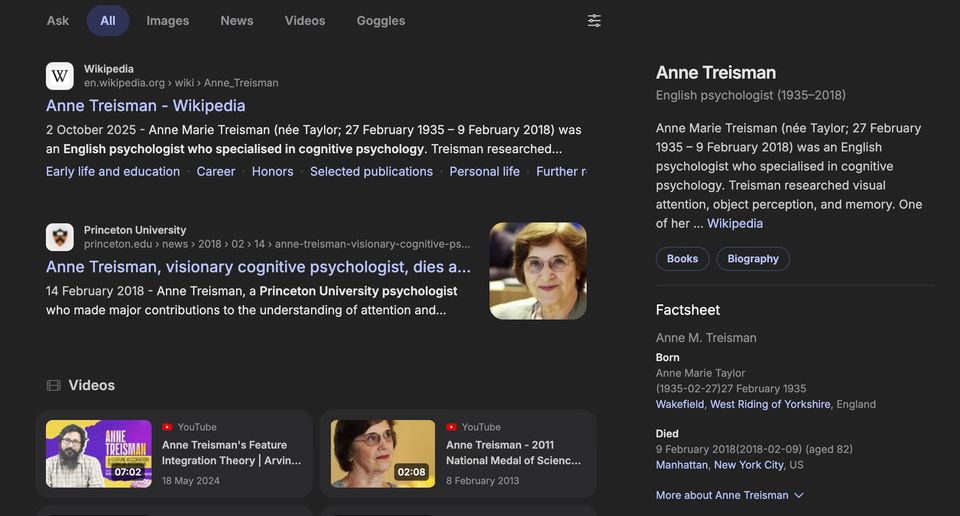960x516 pixels.
Task: Open Princeton article about Anne Treisman
Action: click(x=258, y=267)
